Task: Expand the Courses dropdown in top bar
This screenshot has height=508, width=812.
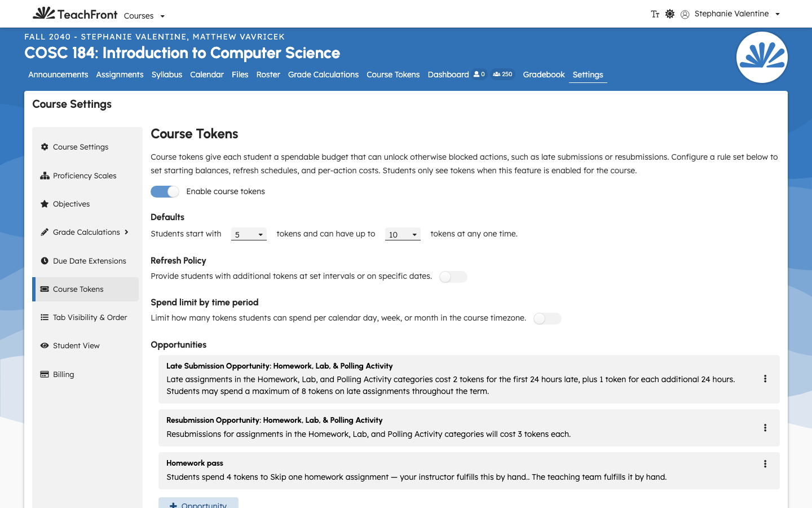Action: coord(144,16)
